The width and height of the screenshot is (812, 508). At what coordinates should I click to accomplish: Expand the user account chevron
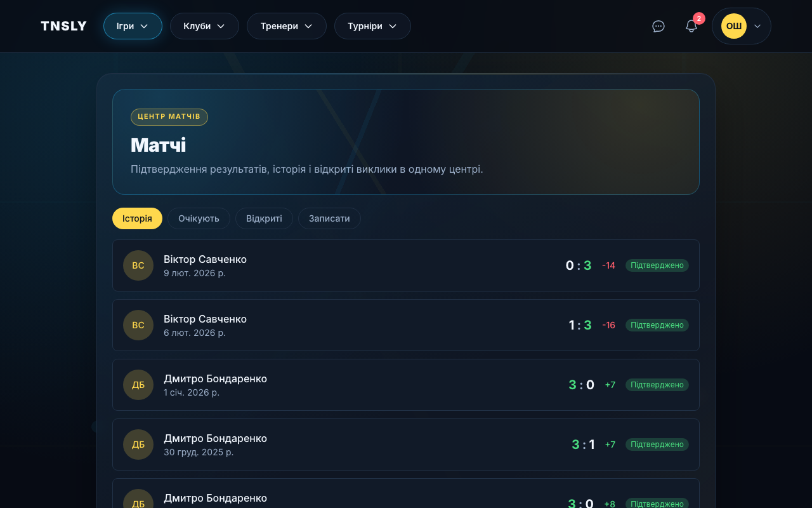pos(757,26)
